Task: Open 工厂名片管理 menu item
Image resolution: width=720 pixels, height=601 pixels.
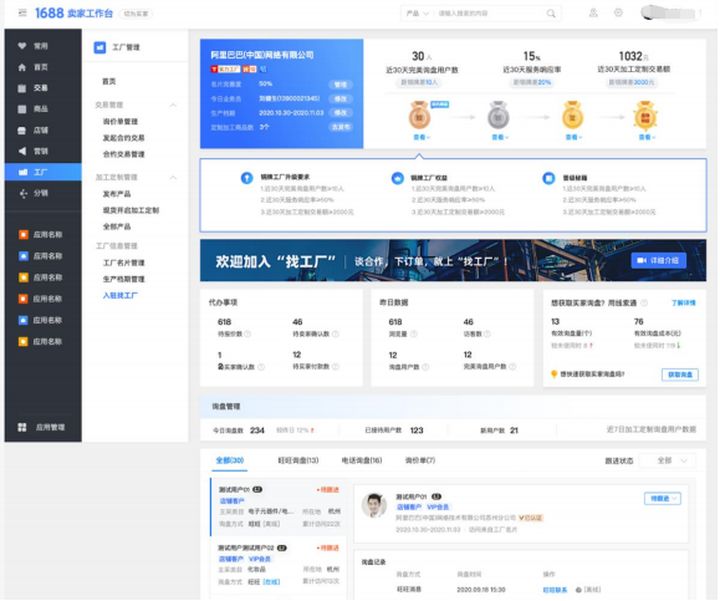Action: [x=124, y=263]
